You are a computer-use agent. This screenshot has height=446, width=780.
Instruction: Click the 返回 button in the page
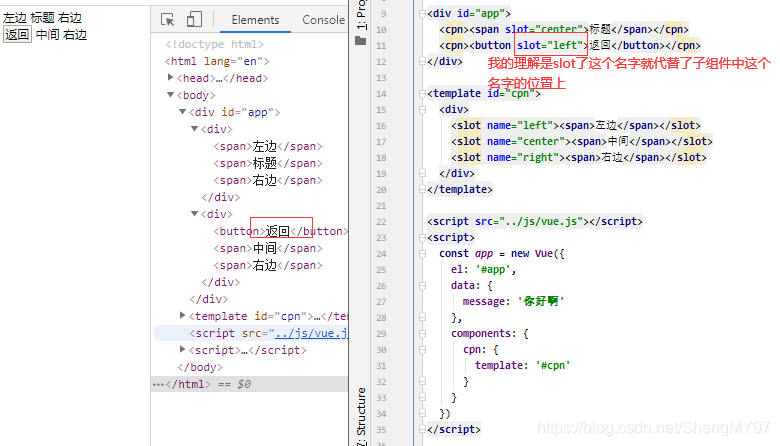(x=17, y=35)
